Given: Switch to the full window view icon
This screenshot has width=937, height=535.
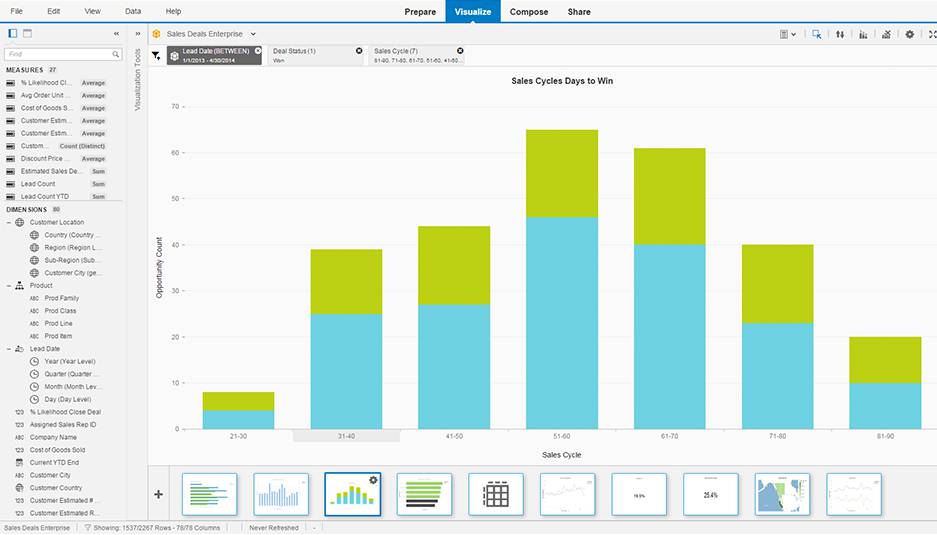Looking at the screenshot, I should [x=27, y=33].
